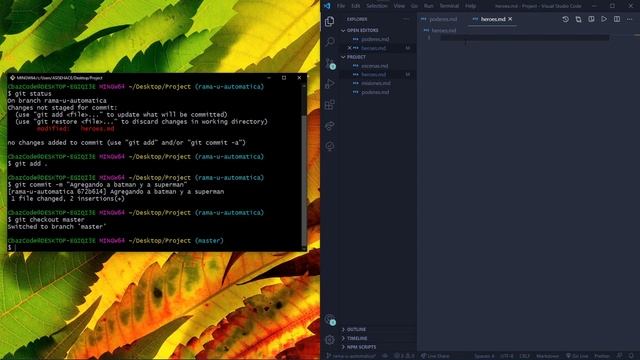Click the Open Changes editor icon
The image size is (640, 360).
[x=578, y=19]
